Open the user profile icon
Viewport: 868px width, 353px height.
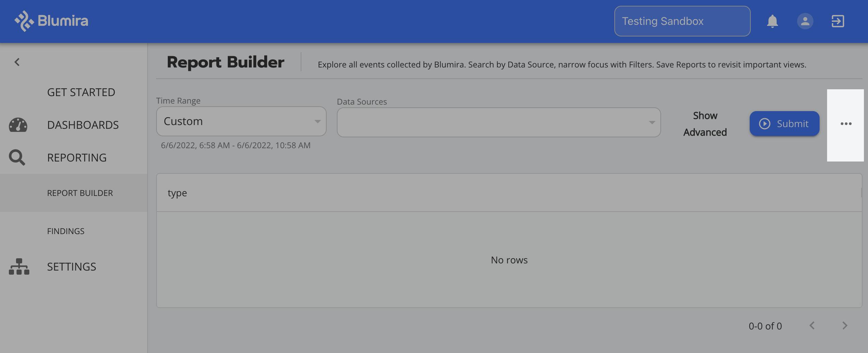[805, 21]
